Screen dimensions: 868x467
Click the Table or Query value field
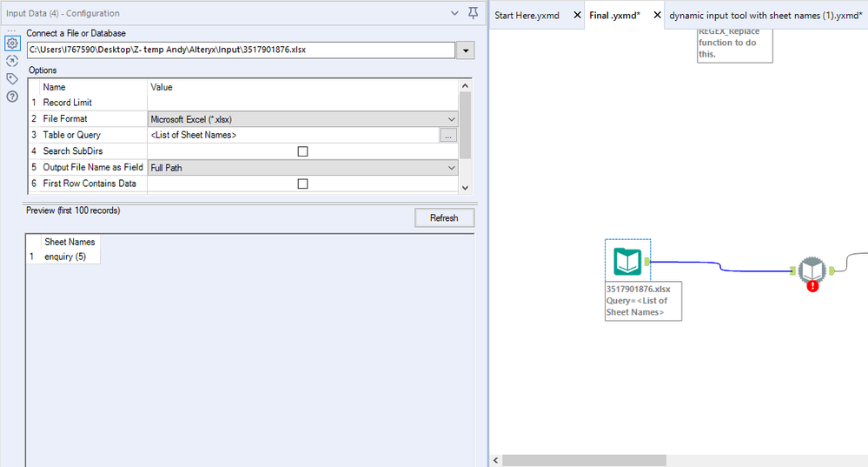[294, 135]
